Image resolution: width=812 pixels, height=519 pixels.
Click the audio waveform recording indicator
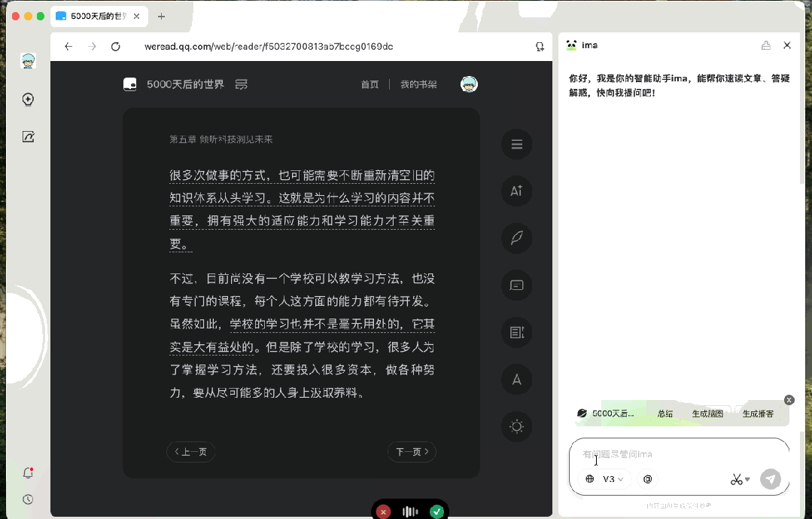coord(410,512)
